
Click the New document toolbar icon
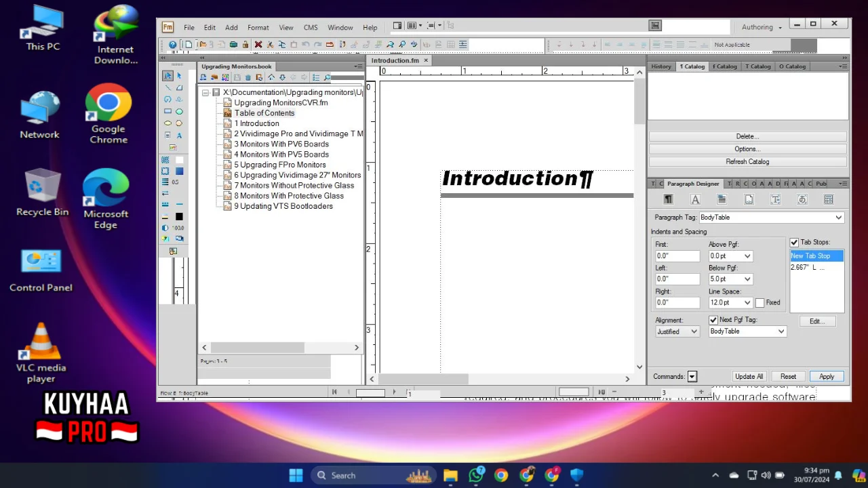click(189, 45)
